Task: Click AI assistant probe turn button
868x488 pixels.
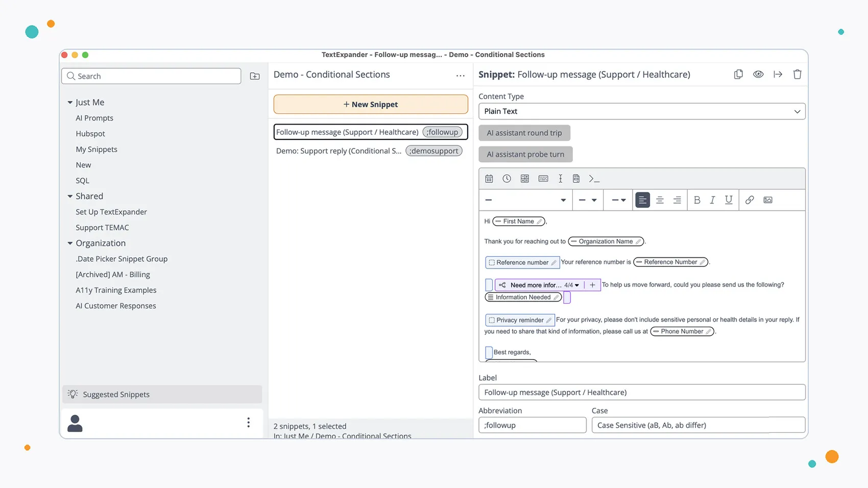Action: coord(525,154)
